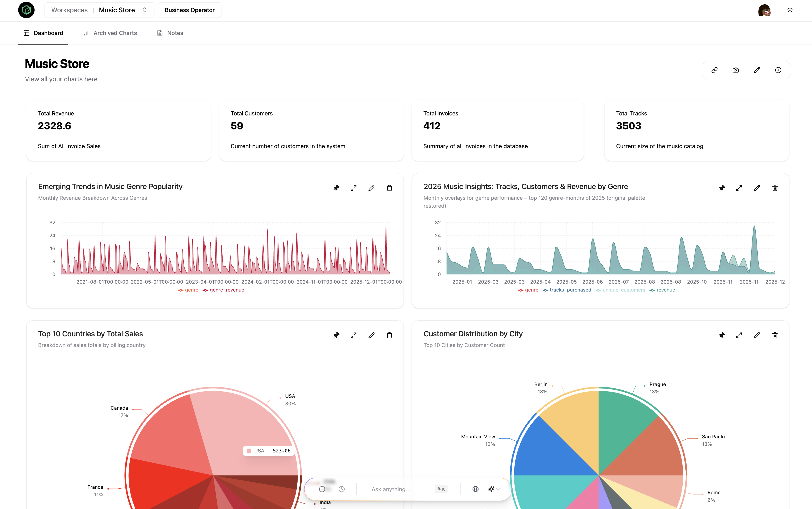Toggle the unique_customers legend series
Viewport: 812px width, 509px height.
click(620, 290)
